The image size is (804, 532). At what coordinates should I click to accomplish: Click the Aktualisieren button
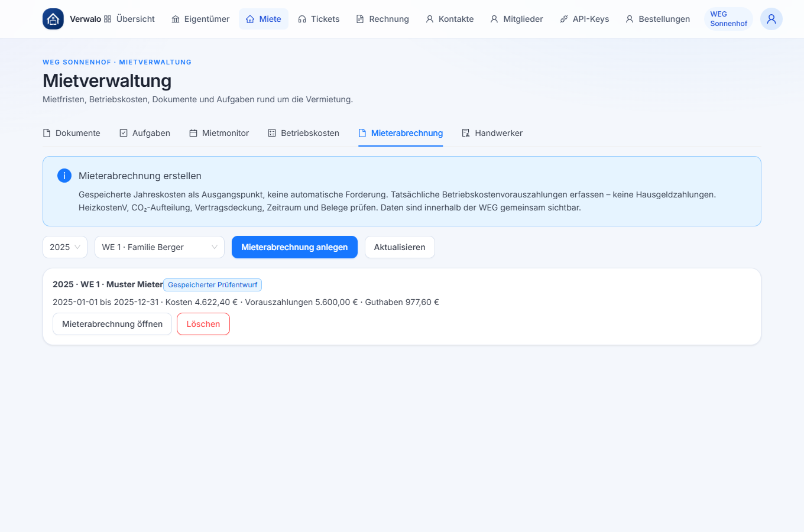(400, 247)
